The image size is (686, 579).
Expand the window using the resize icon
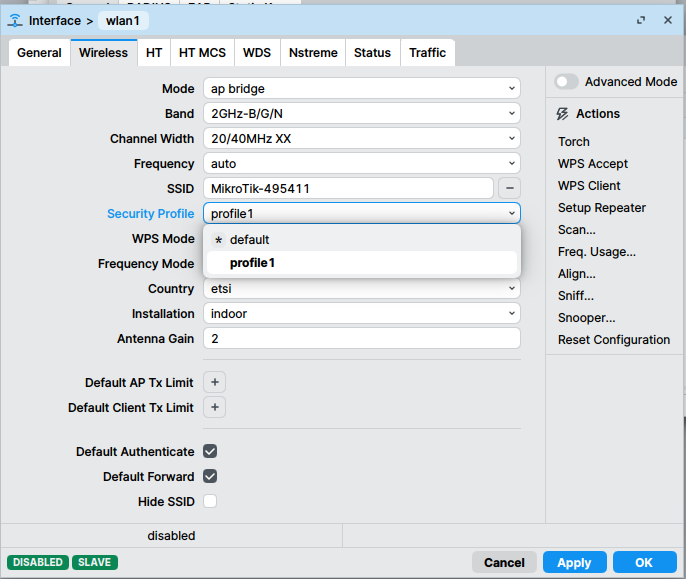[641, 20]
